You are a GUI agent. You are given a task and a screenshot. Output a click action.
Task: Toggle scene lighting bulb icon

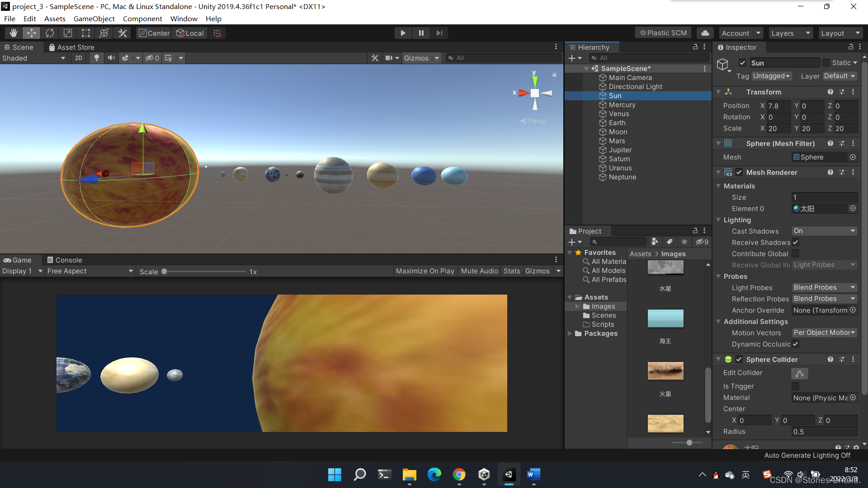tap(96, 58)
